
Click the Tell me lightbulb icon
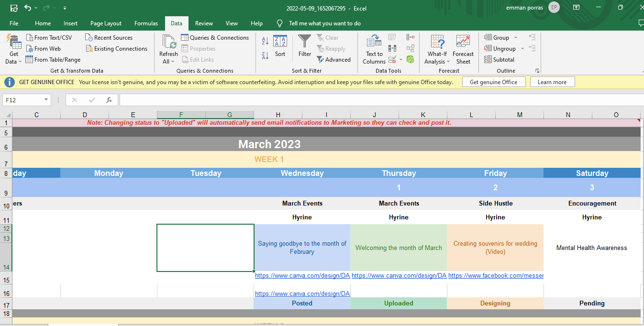pos(280,23)
